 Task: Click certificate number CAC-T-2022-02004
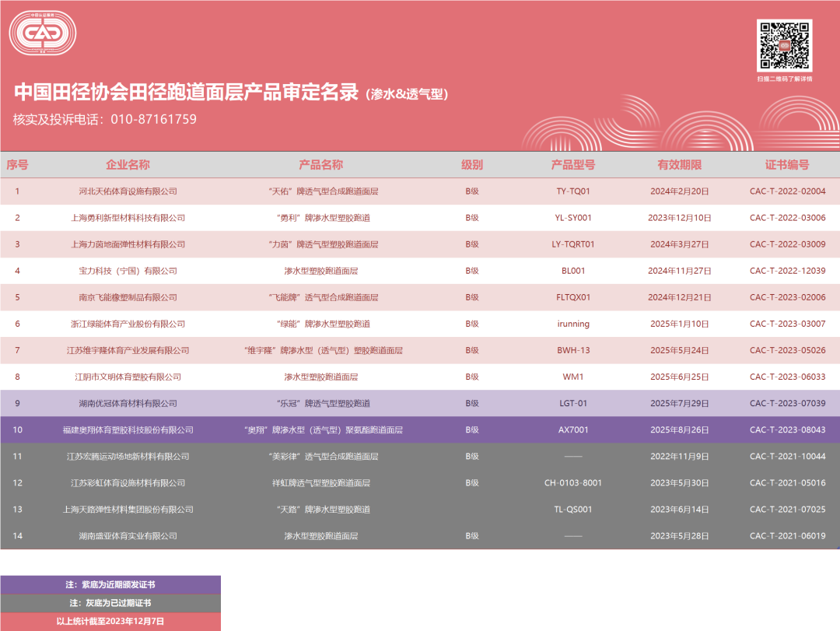pyautogui.click(x=787, y=191)
